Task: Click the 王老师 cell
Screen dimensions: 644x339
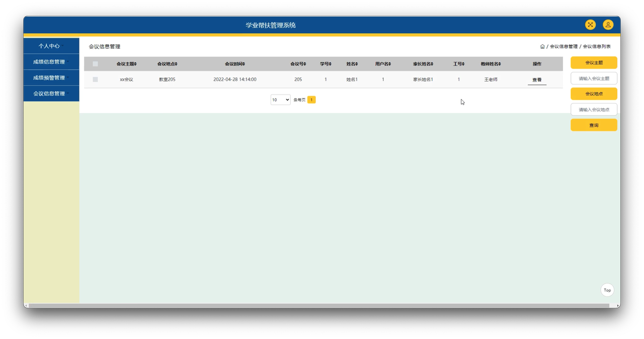Action: 491,79
